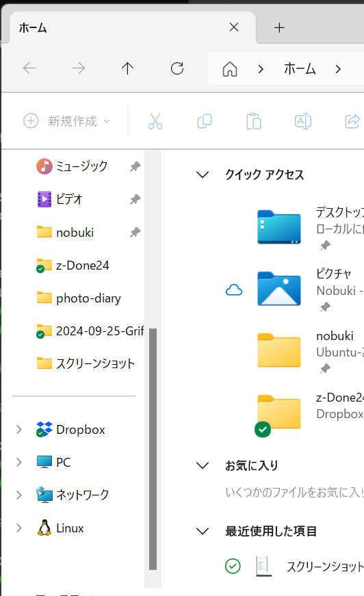
Task: Click the cloud status icon beside ピクチャ
Action: tap(234, 290)
